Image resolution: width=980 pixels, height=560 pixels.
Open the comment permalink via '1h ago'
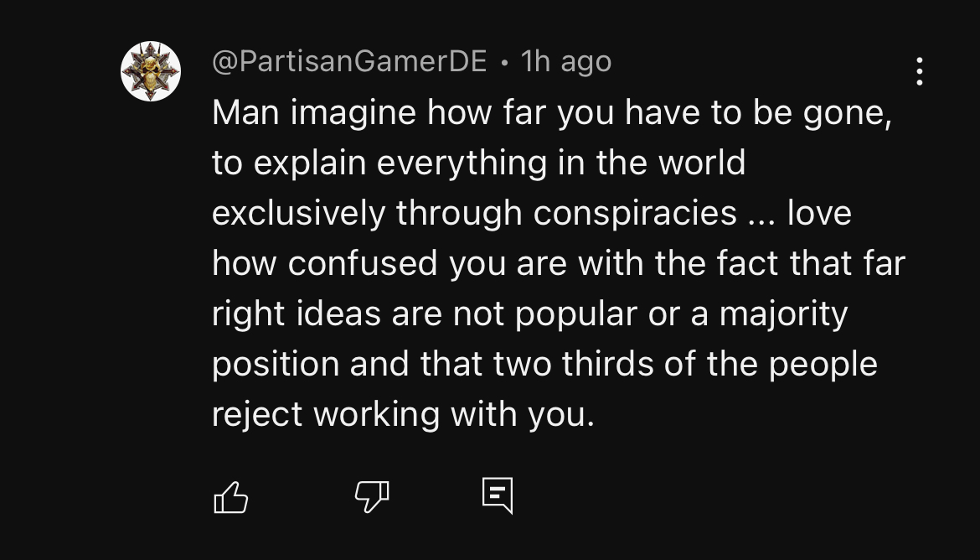click(x=565, y=61)
